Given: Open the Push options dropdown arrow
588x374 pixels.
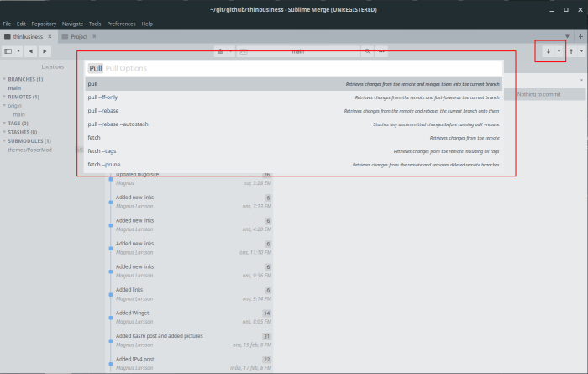Looking at the screenshot, I should click(581, 51).
